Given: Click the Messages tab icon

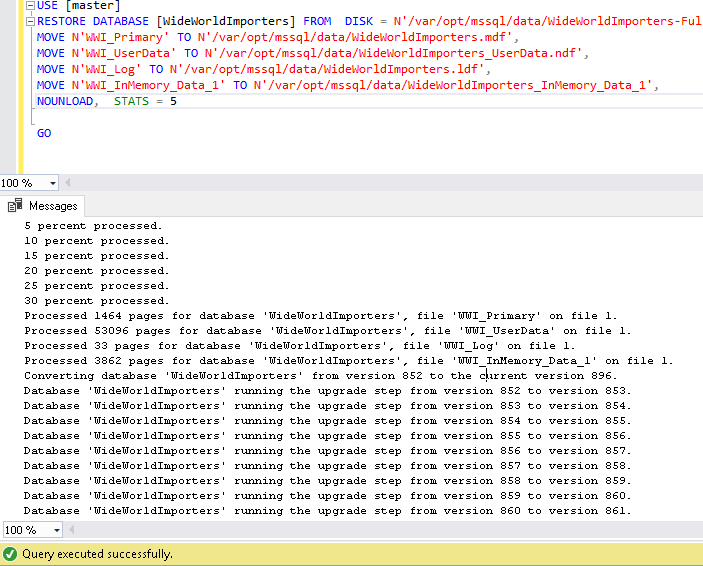Looking at the screenshot, I should coord(15,206).
